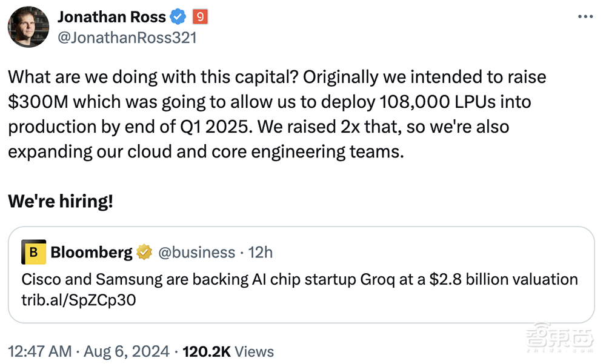
Task: Open the tweet's three-dot more options menu
Action: coord(585,17)
